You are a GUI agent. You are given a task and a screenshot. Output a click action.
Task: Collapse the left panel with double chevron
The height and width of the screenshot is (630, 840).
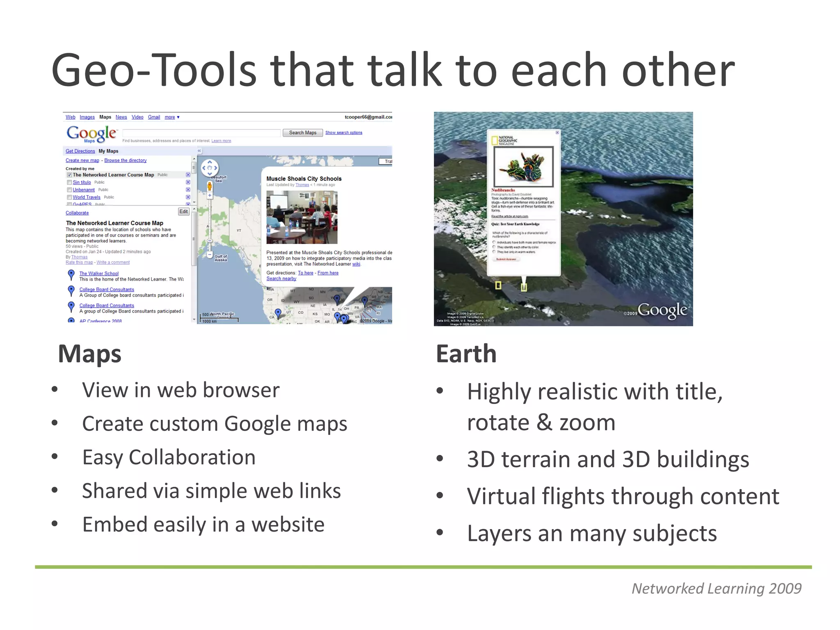click(199, 151)
